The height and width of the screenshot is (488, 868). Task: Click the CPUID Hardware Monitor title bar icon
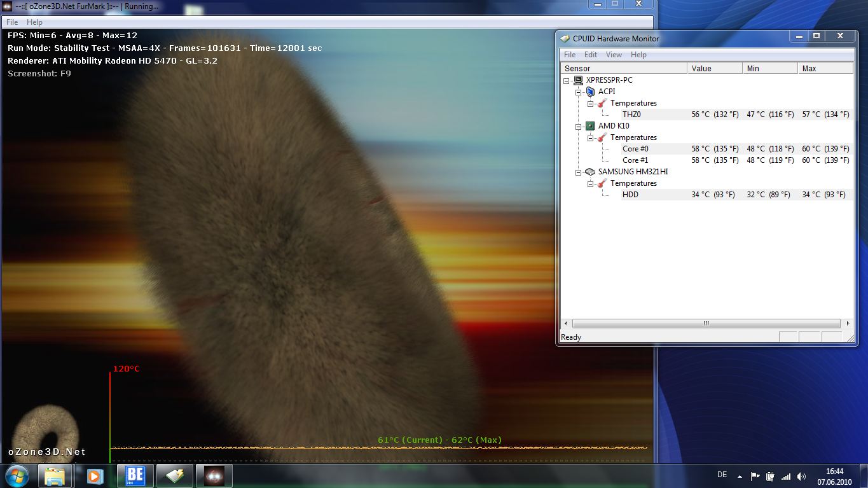(x=565, y=38)
